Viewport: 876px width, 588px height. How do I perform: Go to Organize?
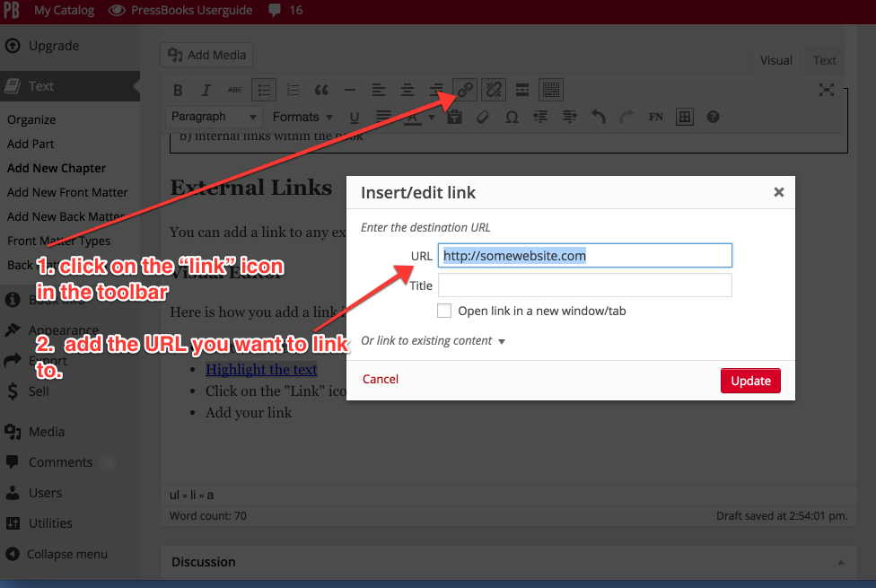31,119
